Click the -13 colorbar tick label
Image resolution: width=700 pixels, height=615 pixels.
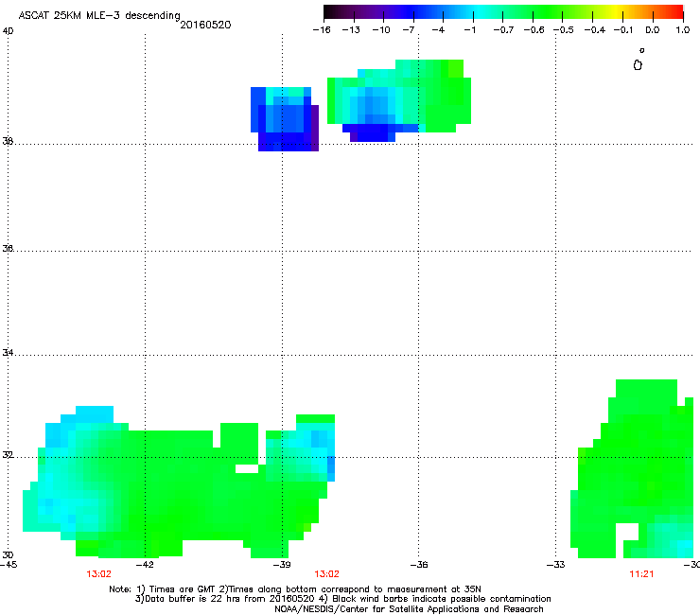tap(351, 30)
